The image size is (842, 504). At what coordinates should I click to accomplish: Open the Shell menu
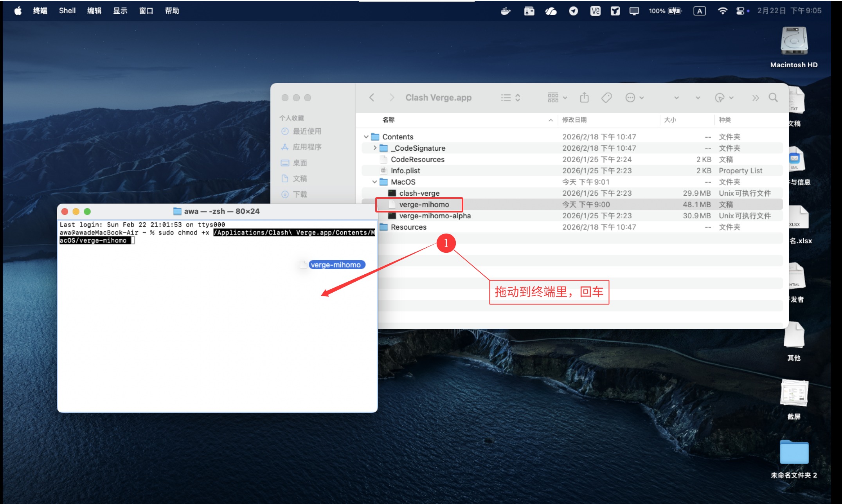coord(67,11)
